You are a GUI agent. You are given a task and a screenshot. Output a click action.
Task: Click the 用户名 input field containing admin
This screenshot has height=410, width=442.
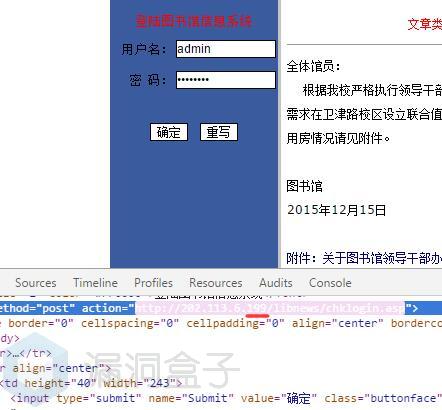point(226,49)
